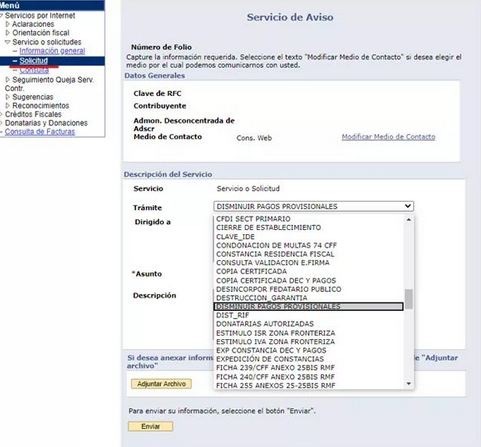
Task: Expand the Reconocimientos triangle
Action: 8,106
